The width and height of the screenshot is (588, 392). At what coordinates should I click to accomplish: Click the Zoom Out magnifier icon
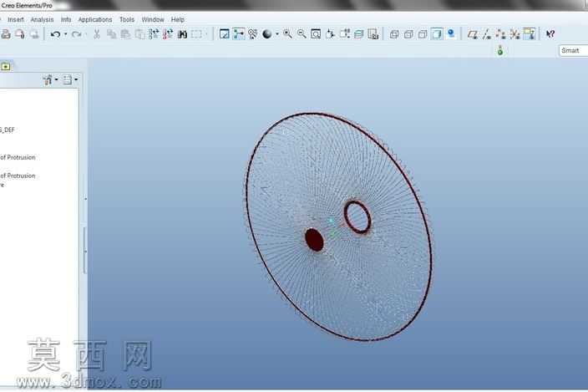point(302,34)
